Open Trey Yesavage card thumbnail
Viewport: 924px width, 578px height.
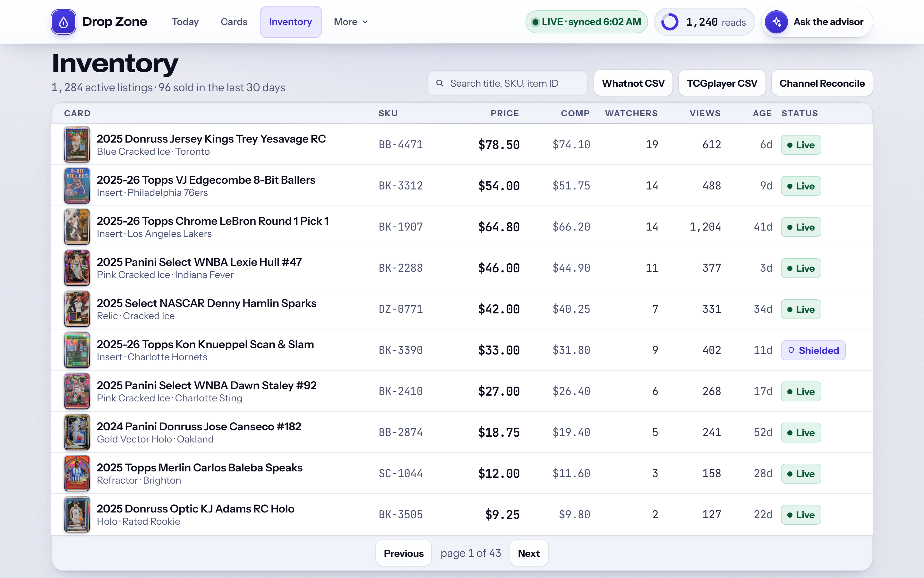[x=77, y=144]
